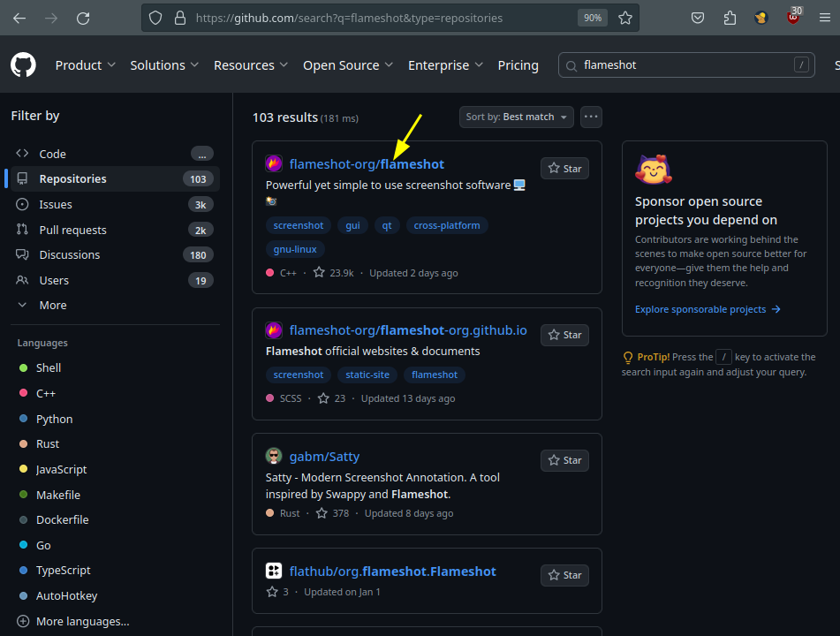This screenshot has height=636, width=840.
Task: Click the extension icon left of uBlock
Action: tap(761, 19)
